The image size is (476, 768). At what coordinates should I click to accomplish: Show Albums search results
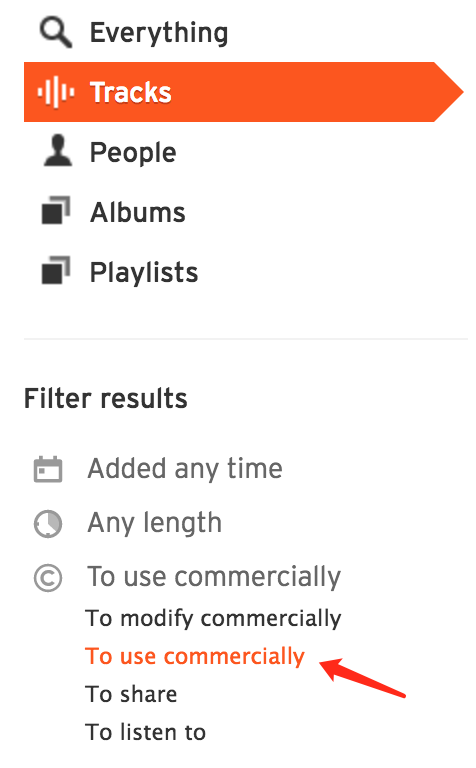(138, 212)
